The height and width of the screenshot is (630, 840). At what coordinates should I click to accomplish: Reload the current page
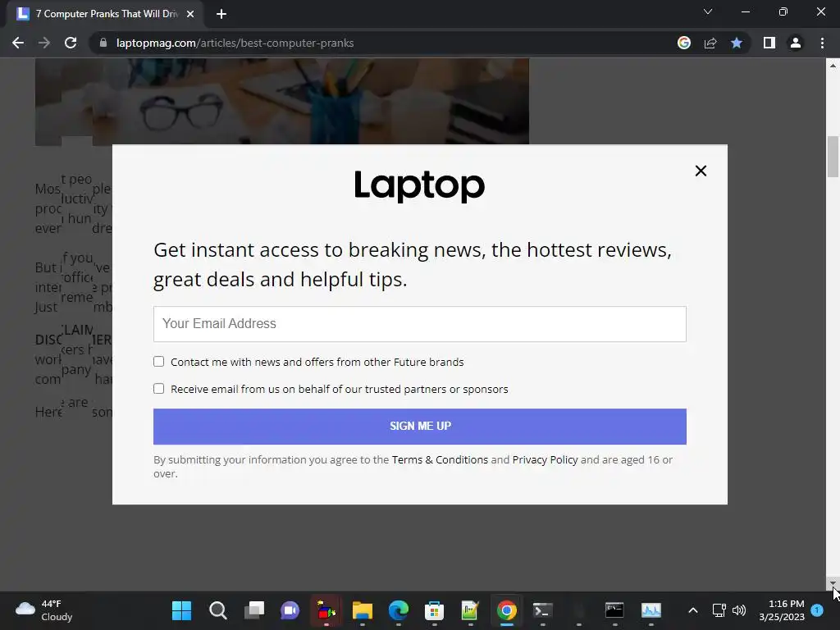(x=71, y=43)
